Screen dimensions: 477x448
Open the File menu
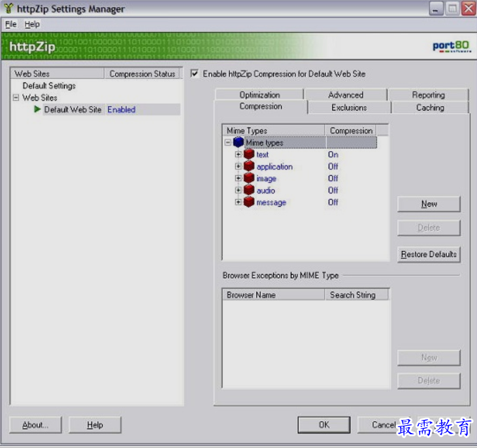point(11,24)
